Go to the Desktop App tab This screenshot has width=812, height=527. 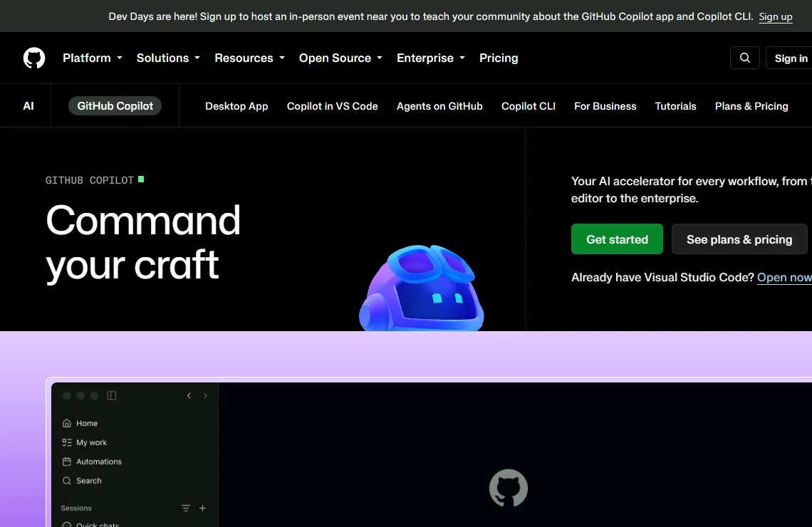coord(236,106)
